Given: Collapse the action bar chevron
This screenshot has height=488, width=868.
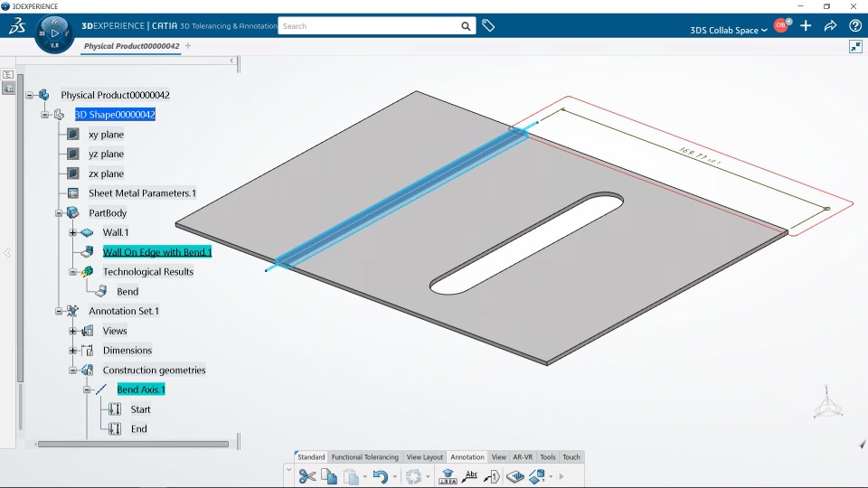Looking at the screenshot, I should click(288, 470).
